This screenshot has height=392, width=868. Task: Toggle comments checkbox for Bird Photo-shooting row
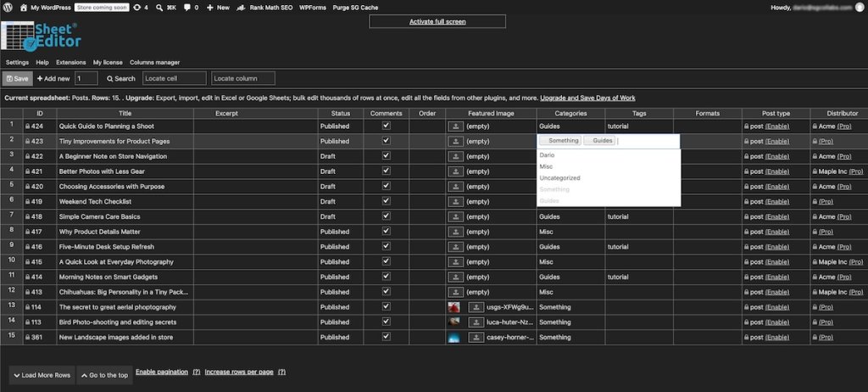387,322
